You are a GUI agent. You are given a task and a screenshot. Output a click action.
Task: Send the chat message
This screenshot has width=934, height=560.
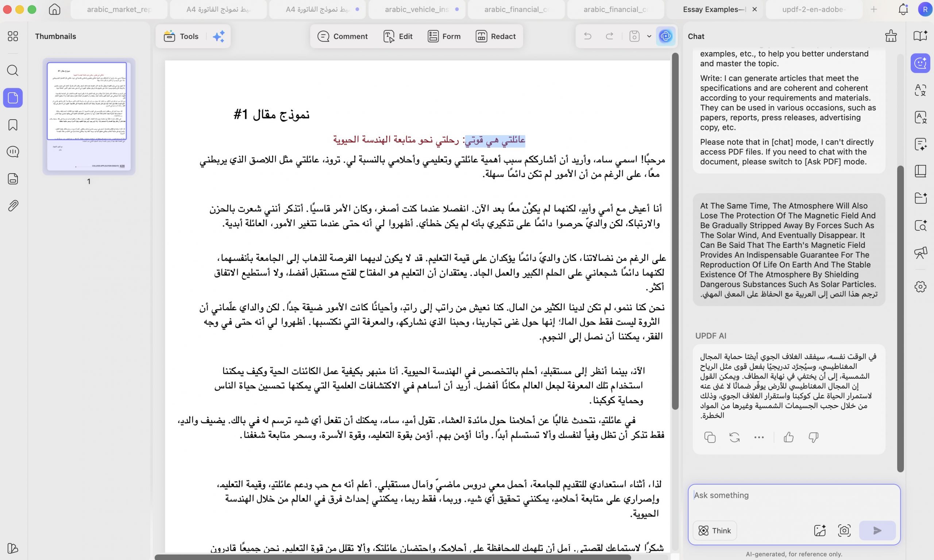click(877, 530)
